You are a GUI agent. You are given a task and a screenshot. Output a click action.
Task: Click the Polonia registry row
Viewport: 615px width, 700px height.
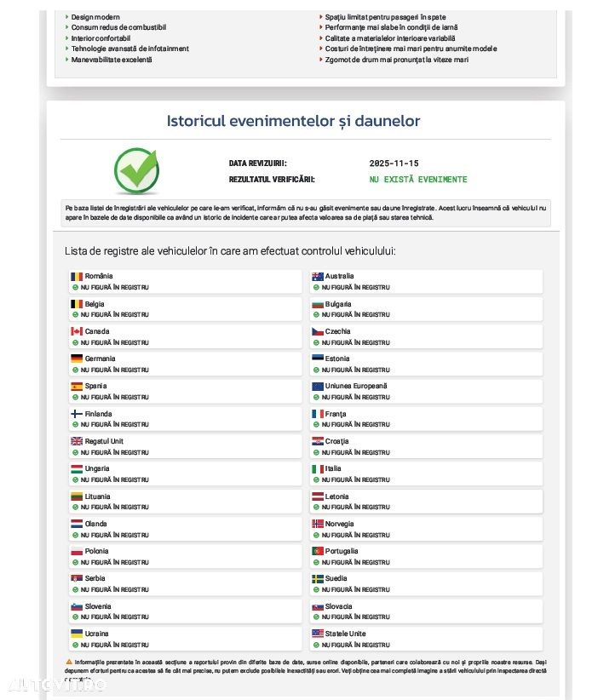point(185,556)
